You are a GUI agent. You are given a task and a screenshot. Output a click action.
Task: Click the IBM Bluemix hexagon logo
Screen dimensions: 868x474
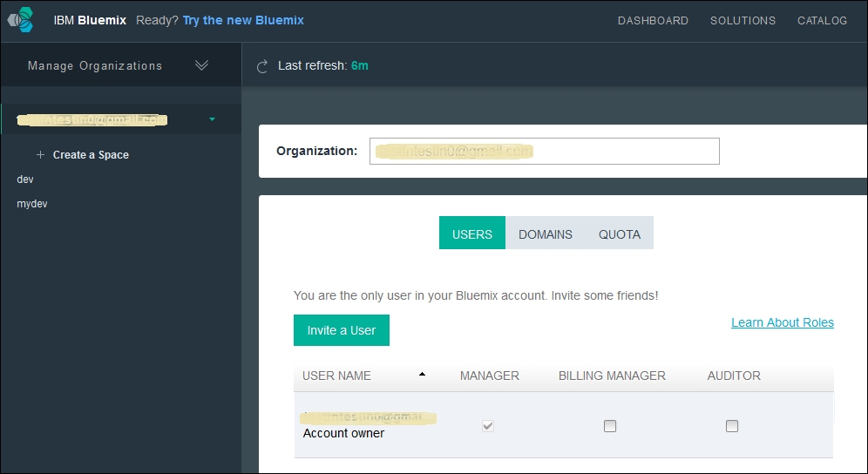[21, 21]
